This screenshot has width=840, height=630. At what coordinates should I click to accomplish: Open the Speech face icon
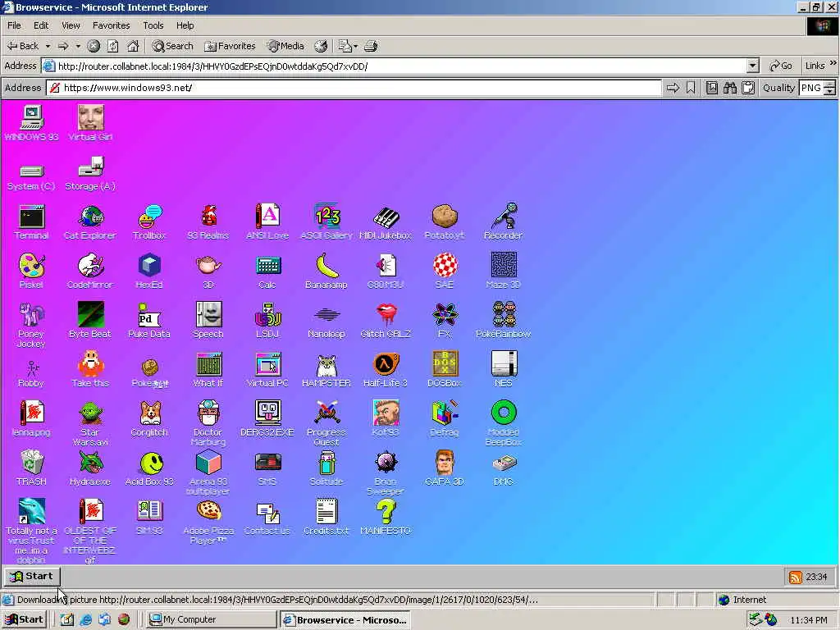208,321
